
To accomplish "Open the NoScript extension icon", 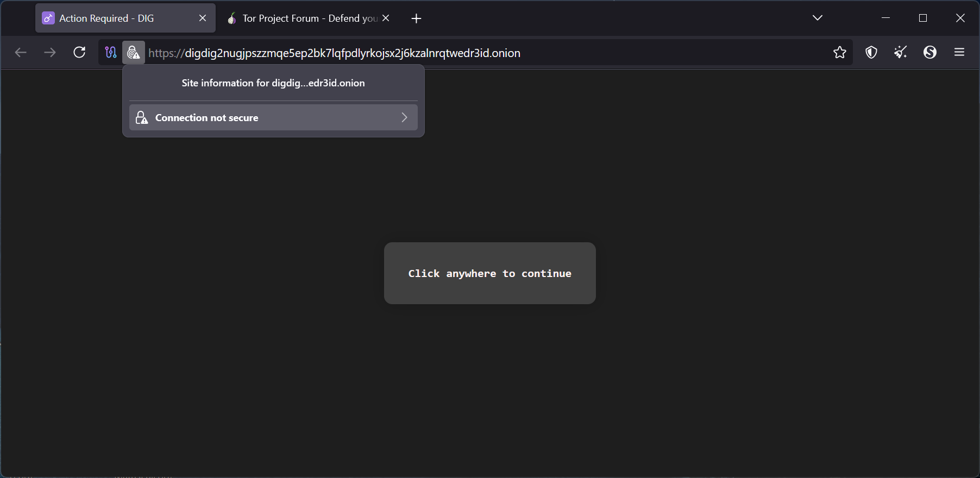I will point(930,53).
